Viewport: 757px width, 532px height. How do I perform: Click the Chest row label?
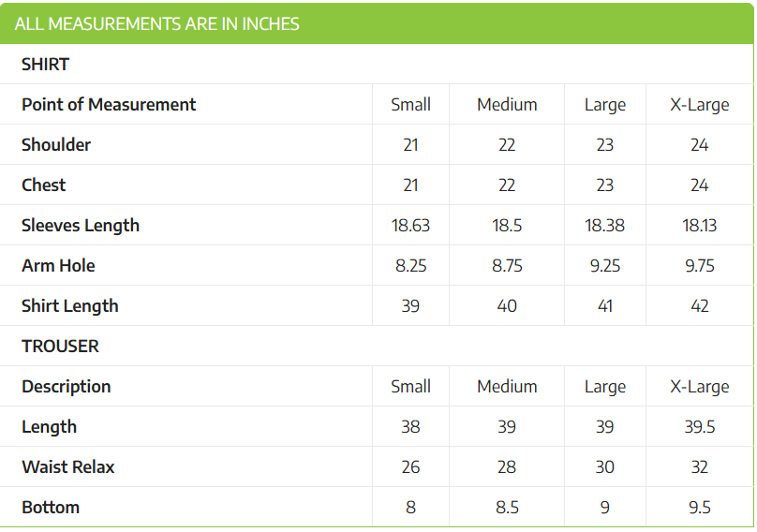point(44,185)
